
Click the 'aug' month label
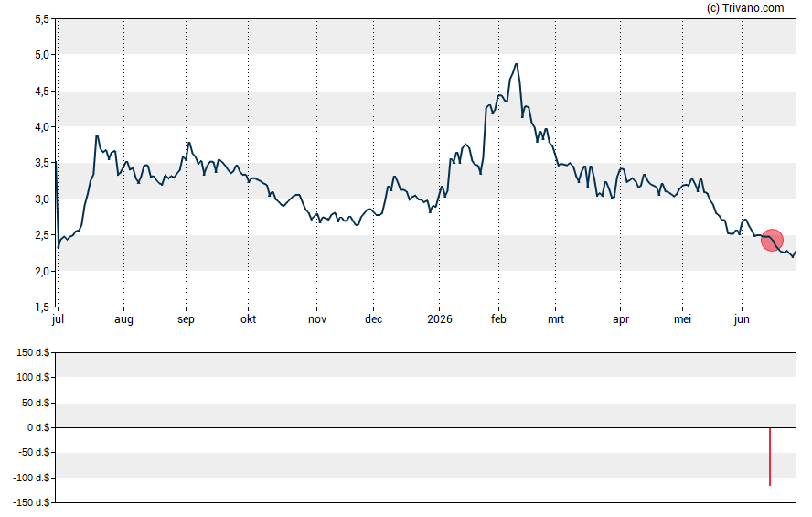123,319
